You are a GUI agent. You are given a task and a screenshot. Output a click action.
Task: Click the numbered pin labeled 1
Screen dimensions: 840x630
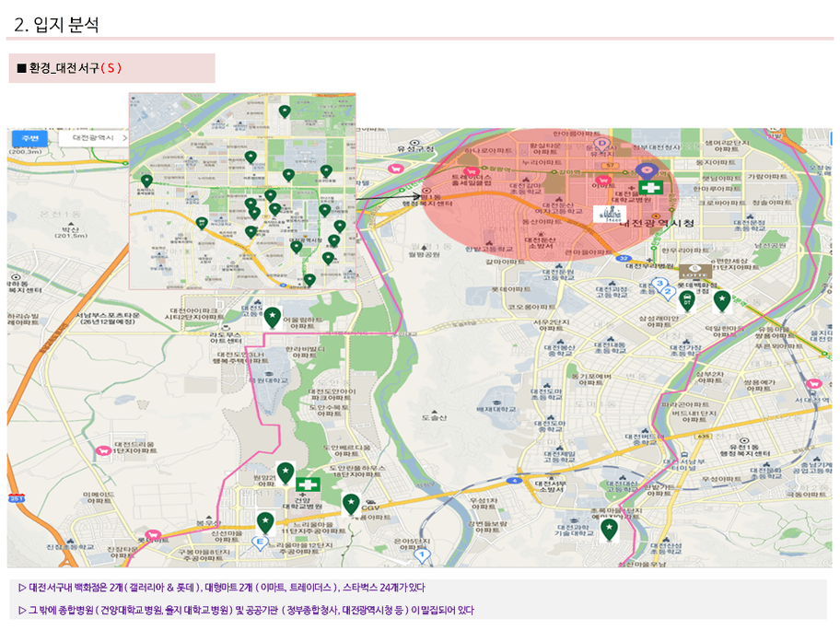pos(422,555)
